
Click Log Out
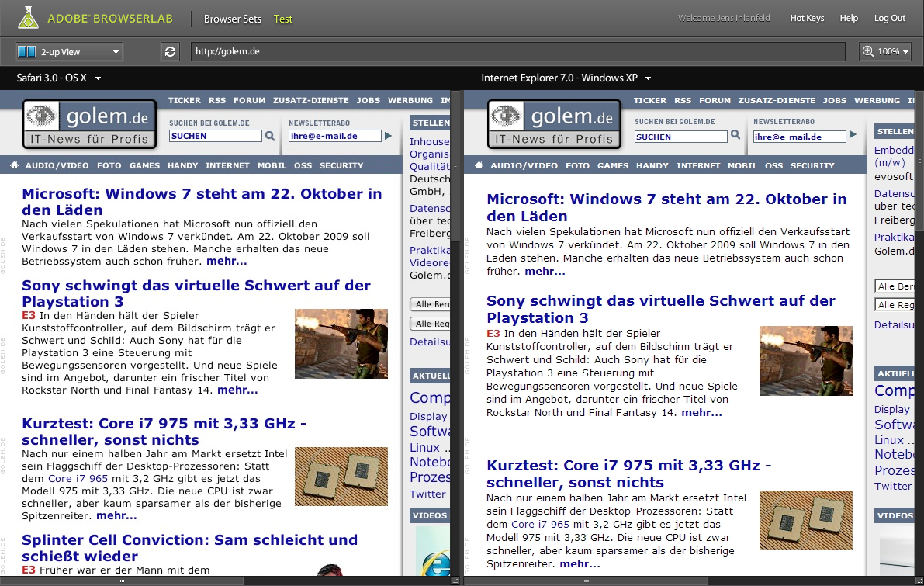coord(889,19)
